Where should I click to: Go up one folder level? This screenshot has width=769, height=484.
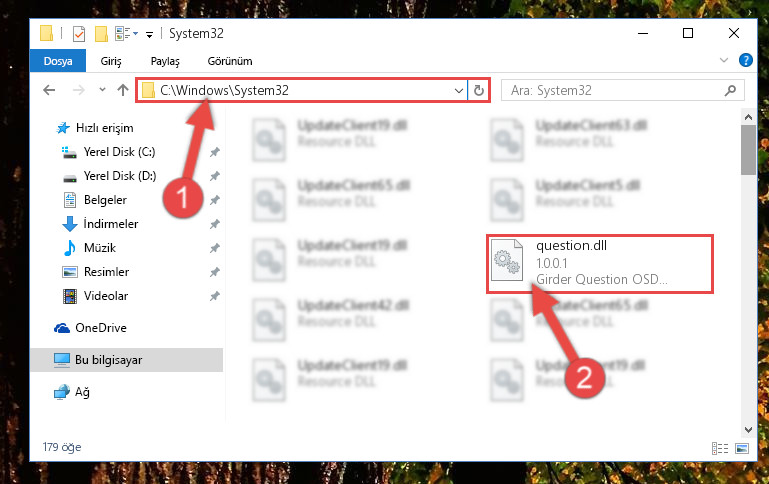click(123, 90)
